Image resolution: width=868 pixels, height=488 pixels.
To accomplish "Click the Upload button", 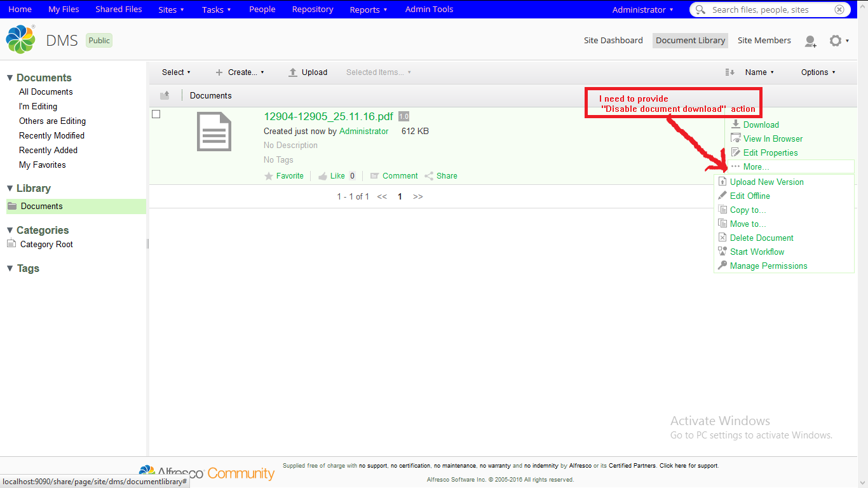I will [x=308, y=72].
